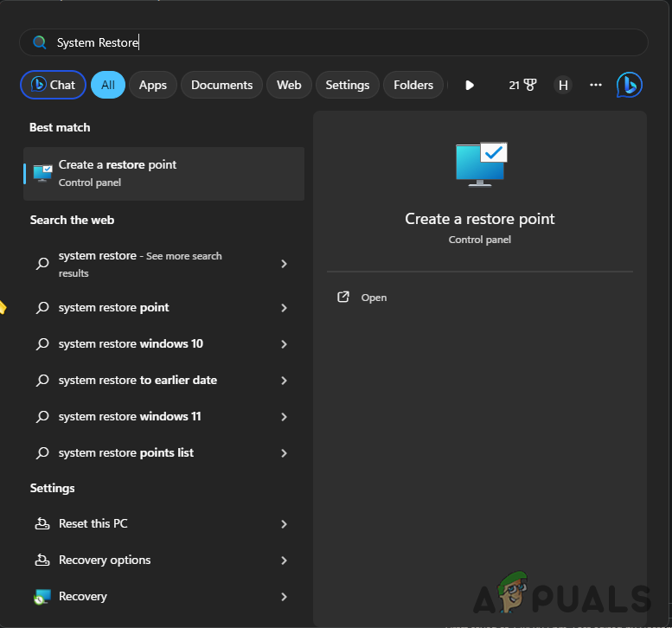
Task: Select the Folders filter tab
Action: (413, 85)
